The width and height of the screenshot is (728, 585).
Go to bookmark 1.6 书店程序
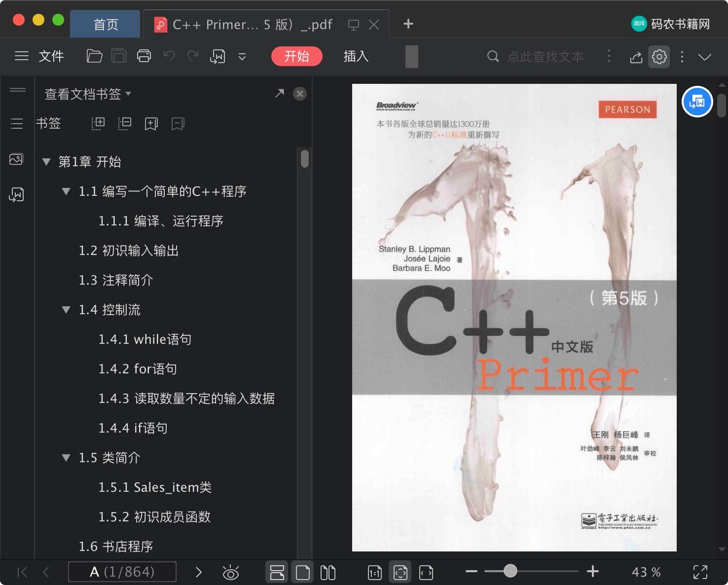pos(116,547)
